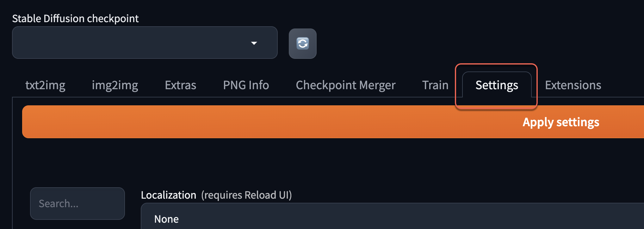Switch to the Train tab

click(x=435, y=85)
